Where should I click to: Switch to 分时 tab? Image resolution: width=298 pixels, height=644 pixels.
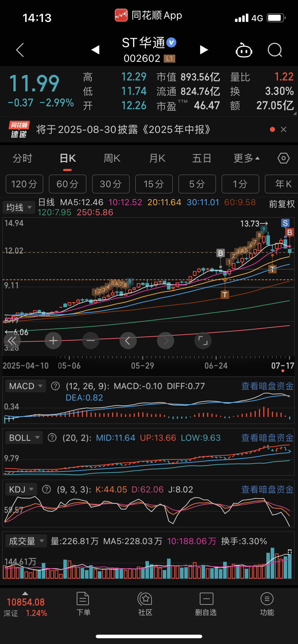[22, 158]
